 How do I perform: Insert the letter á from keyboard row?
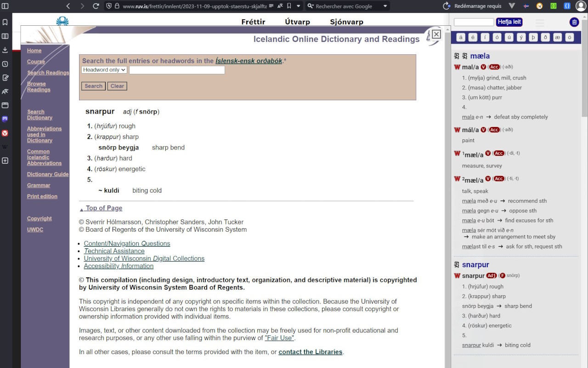pos(461,37)
